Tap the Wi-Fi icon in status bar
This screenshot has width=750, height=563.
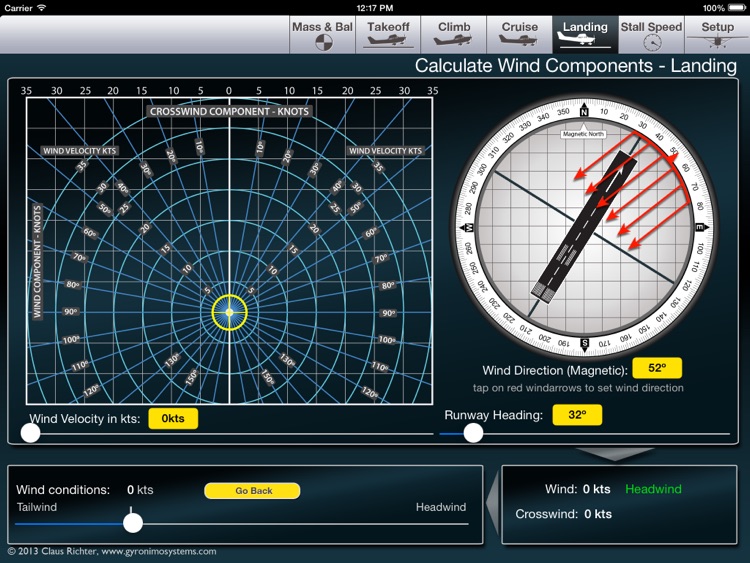point(42,8)
